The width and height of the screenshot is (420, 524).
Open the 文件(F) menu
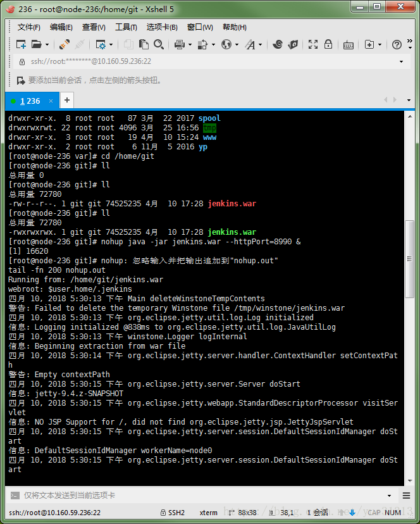(x=28, y=27)
